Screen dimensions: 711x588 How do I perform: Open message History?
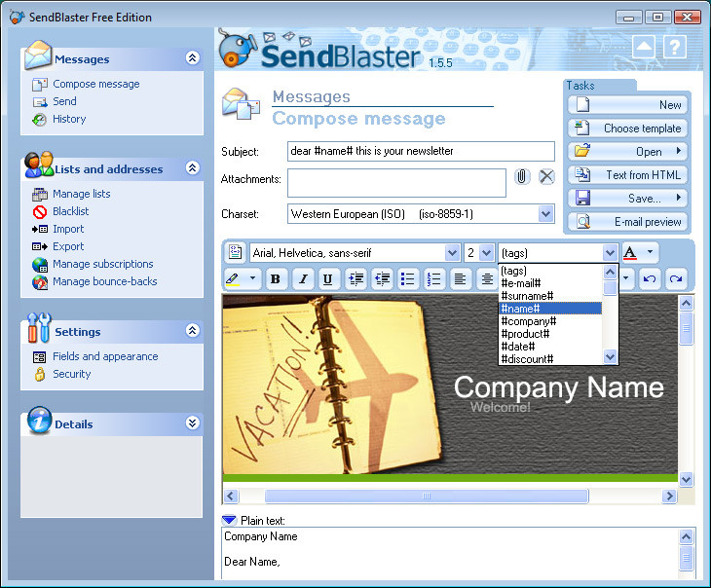point(69,119)
